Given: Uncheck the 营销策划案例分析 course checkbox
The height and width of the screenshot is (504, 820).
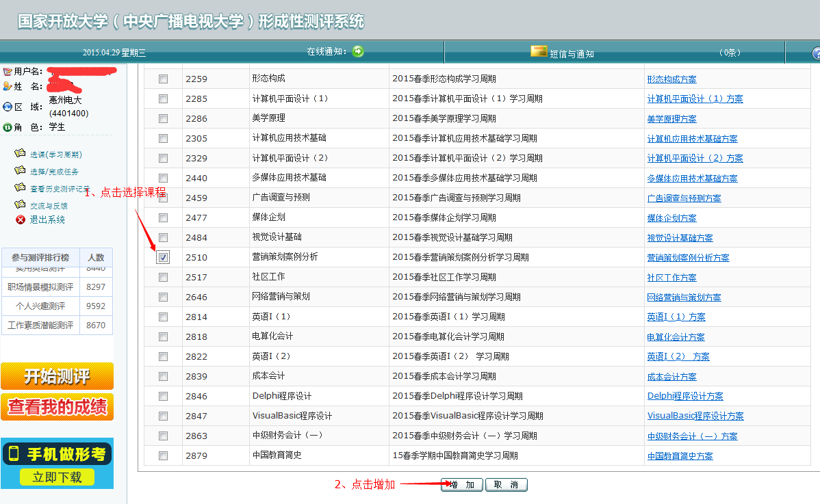Looking at the screenshot, I should pos(163,258).
